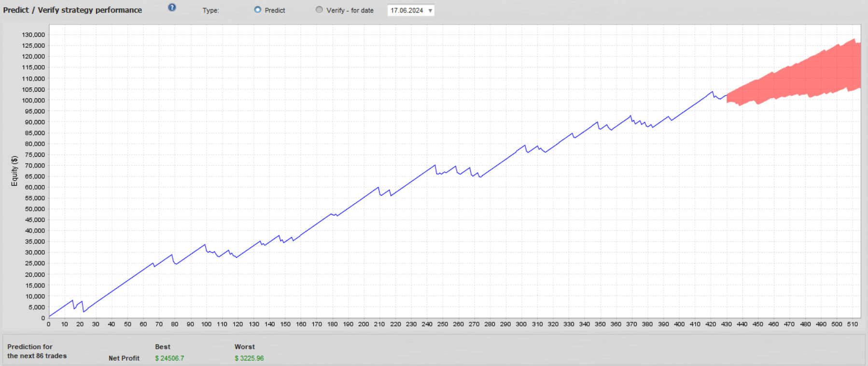This screenshot has width=868, height=366.
Task: Click the 430 tick on the x-axis
Action: click(x=726, y=324)
